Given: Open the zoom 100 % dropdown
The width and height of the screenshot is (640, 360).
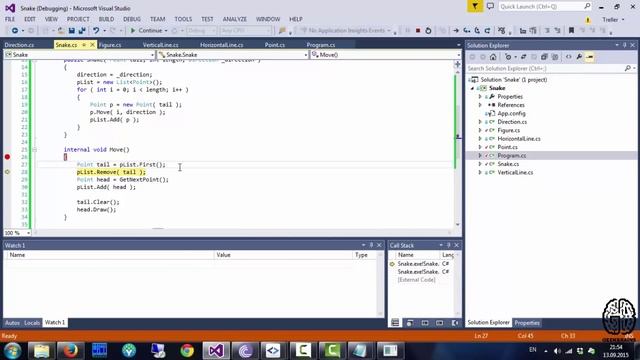Looking at the screenshot, I should pyautogui.click(x=29, y=233).
